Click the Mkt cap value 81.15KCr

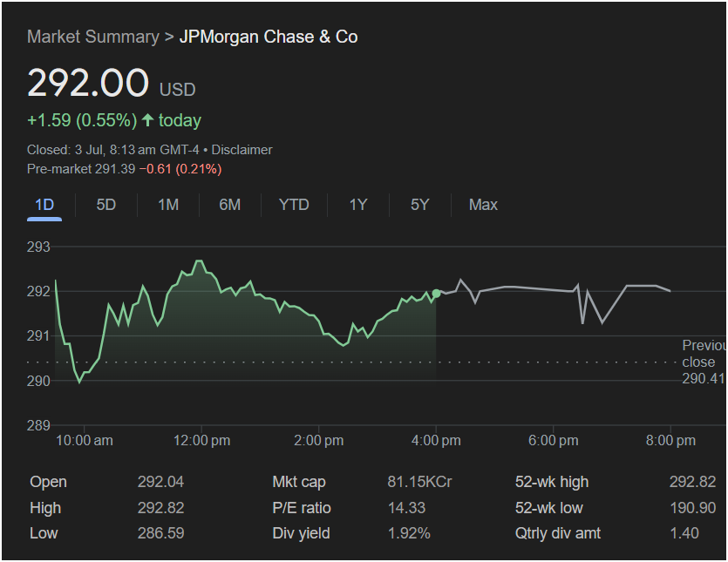[x=419, y=482]
